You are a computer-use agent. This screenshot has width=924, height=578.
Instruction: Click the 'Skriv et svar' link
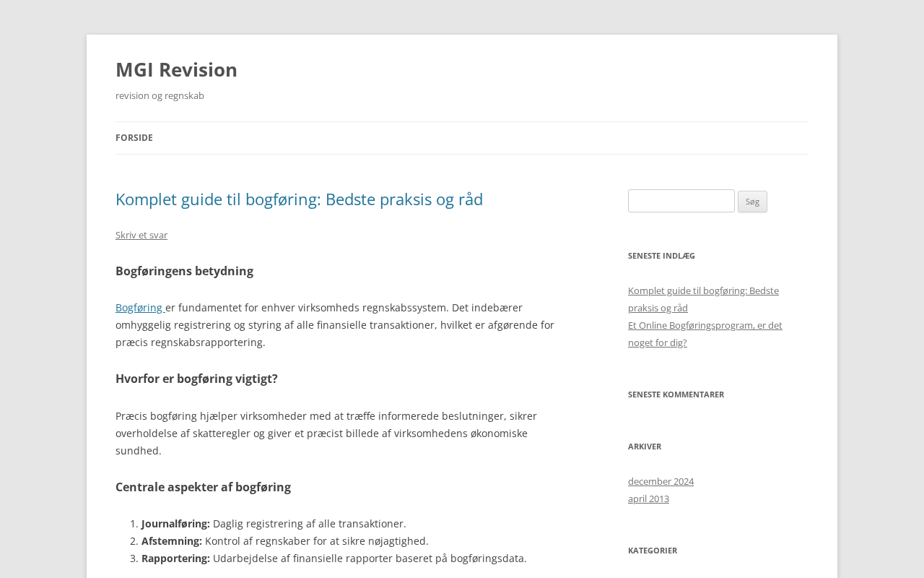tap(141, 235)
